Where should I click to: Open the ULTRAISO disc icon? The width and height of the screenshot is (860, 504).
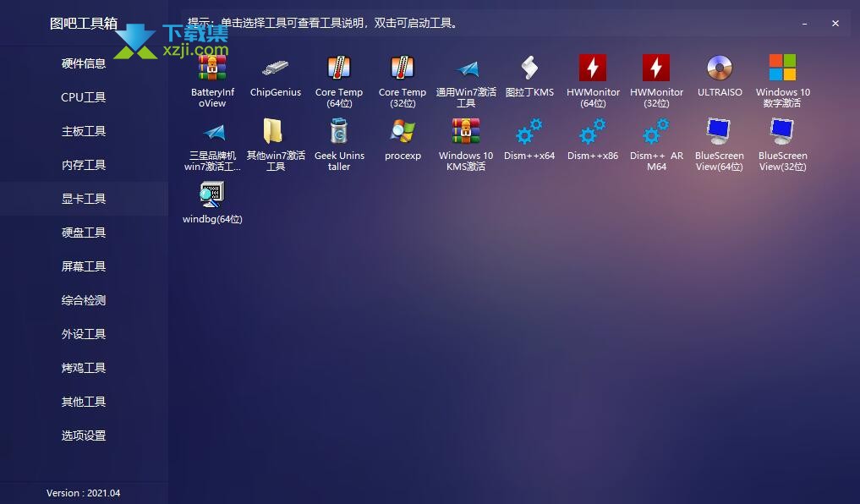click(x=720, y=68)
